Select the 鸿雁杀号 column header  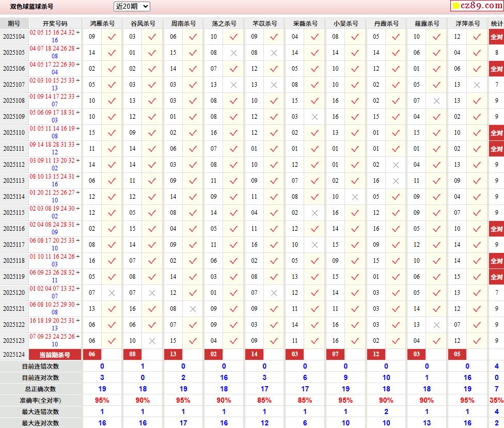[x=102, y=24]
